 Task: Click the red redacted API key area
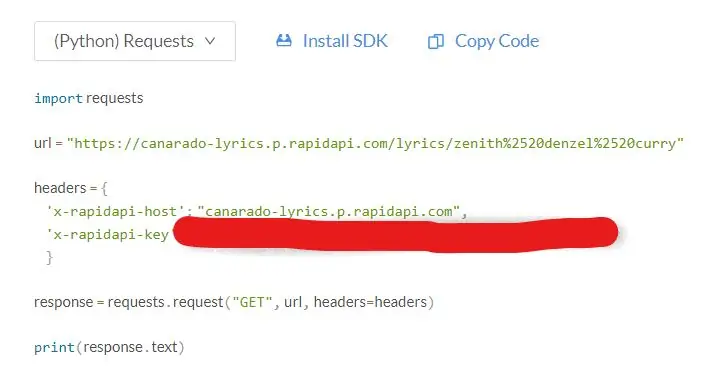(x=395, y=234)
